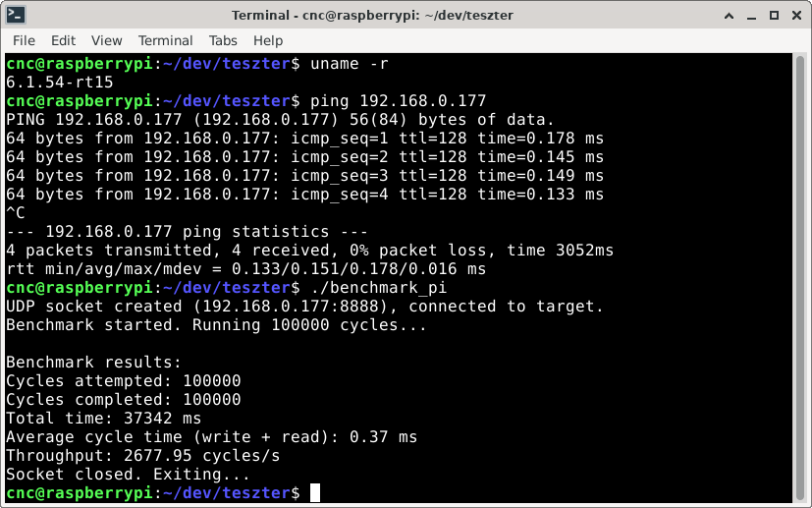
Task: Roll up window using the up-arrow button
Action: (730, 16)
